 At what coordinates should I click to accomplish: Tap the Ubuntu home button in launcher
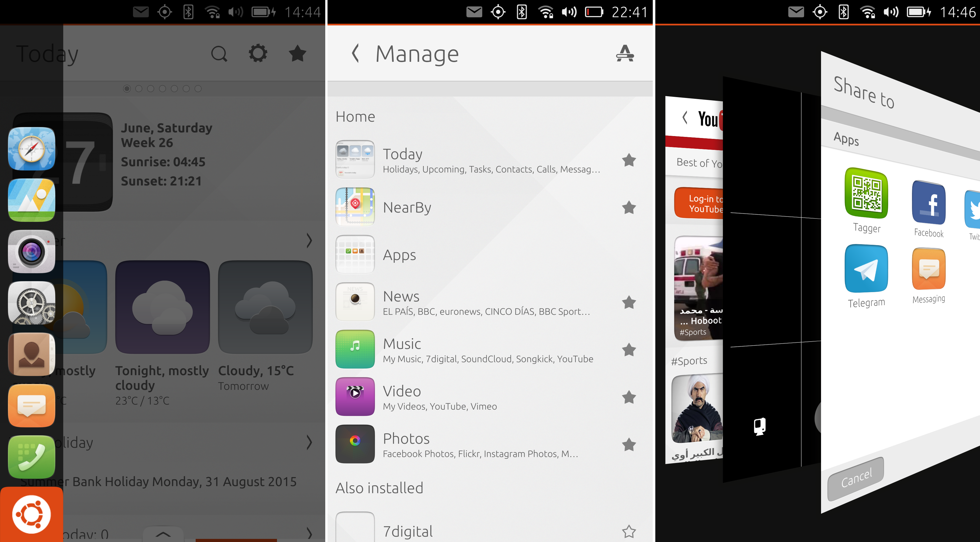pyautogui.click(x=32, y=514)
